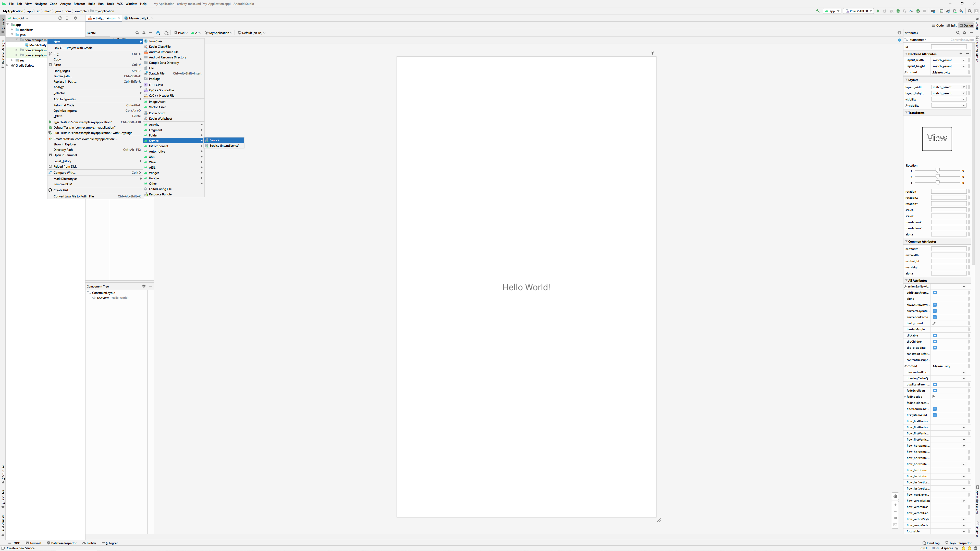Switch editor to Split view mode
Screen dimensions: 980x551
(x=951, y=26)
